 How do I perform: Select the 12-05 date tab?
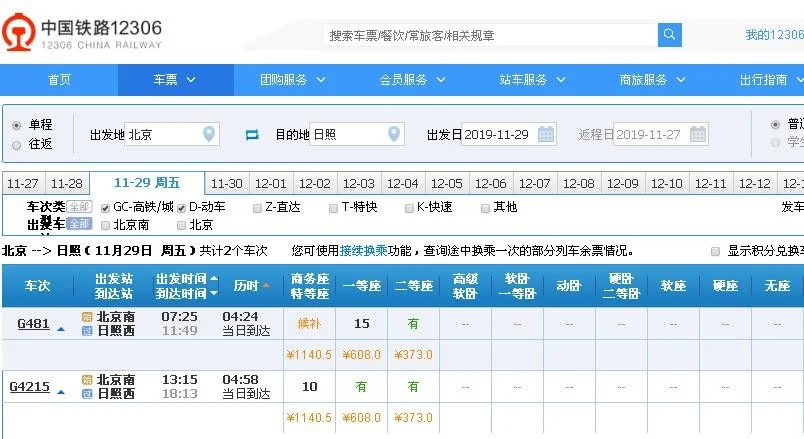[x=447, y=184]
